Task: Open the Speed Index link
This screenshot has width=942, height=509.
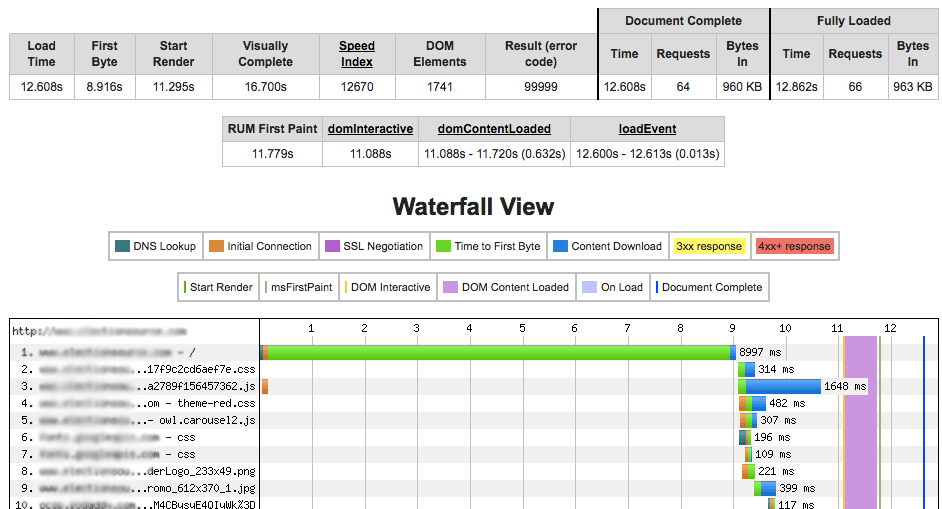Action: [357, 53]
